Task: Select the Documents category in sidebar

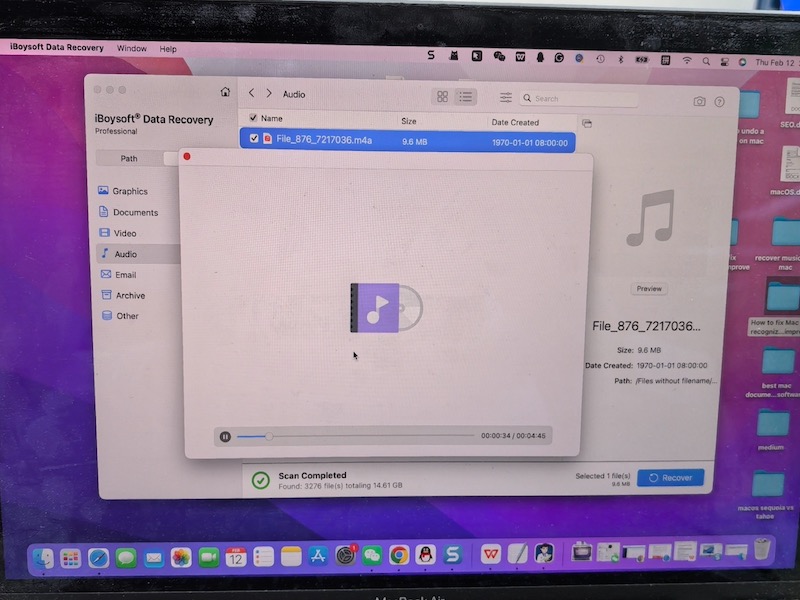Action: click(x=134, y=212)
